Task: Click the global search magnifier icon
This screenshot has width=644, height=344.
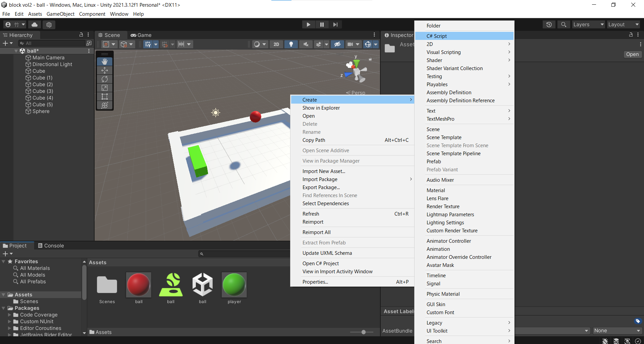Action: pyautogui.click(x=563, y=24)
